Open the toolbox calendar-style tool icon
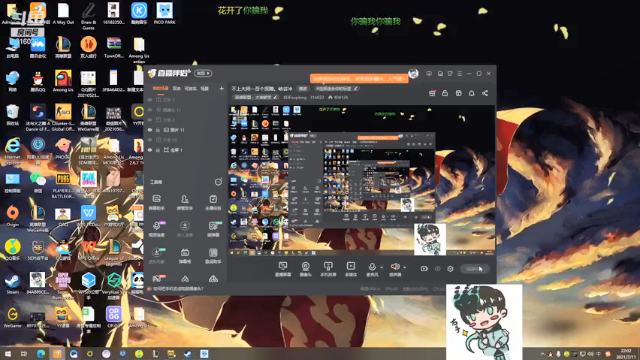Screen dimensions: 640x360 184,256
